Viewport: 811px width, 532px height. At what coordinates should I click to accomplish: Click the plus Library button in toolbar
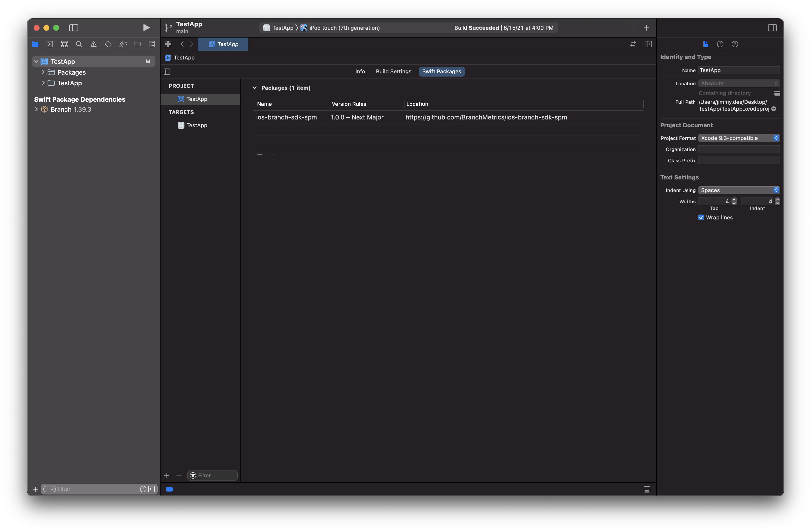646,28
